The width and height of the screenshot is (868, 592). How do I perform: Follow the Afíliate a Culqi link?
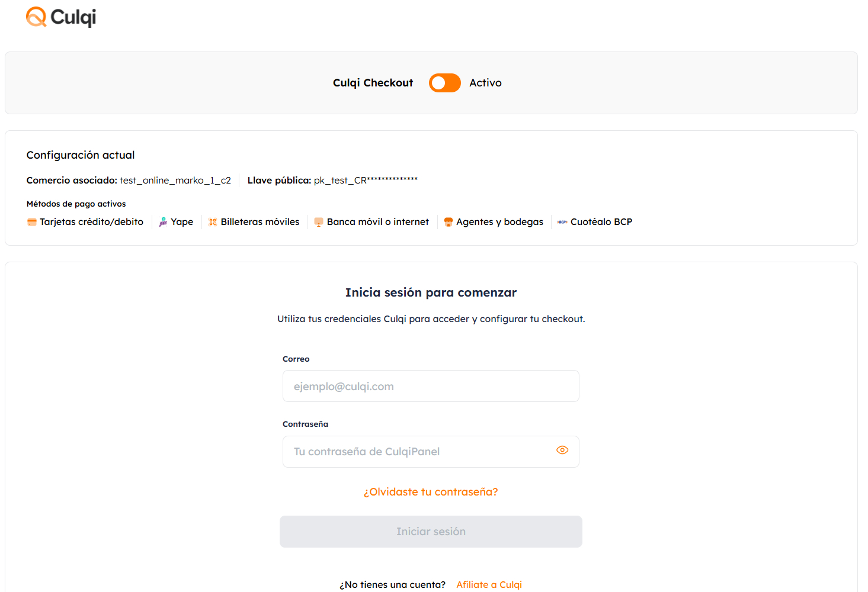click(488, 584)
